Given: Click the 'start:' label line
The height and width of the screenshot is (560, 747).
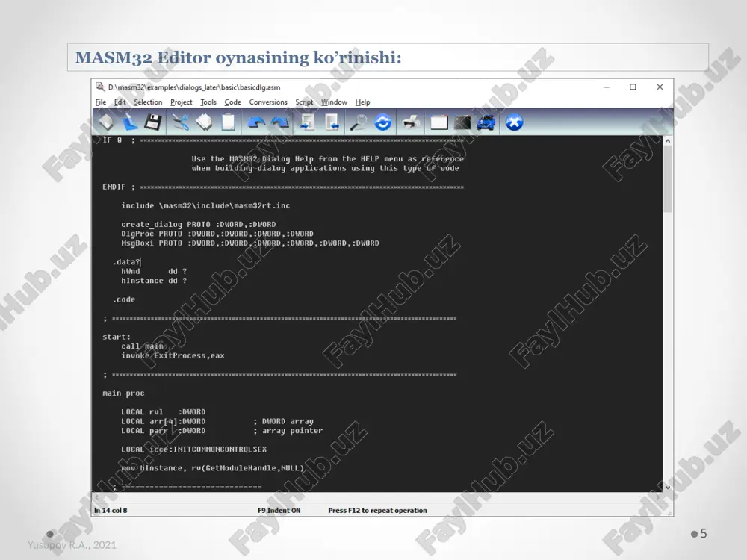Looking at the screenshot, I should pyautogui.click(x=117, y=337).
